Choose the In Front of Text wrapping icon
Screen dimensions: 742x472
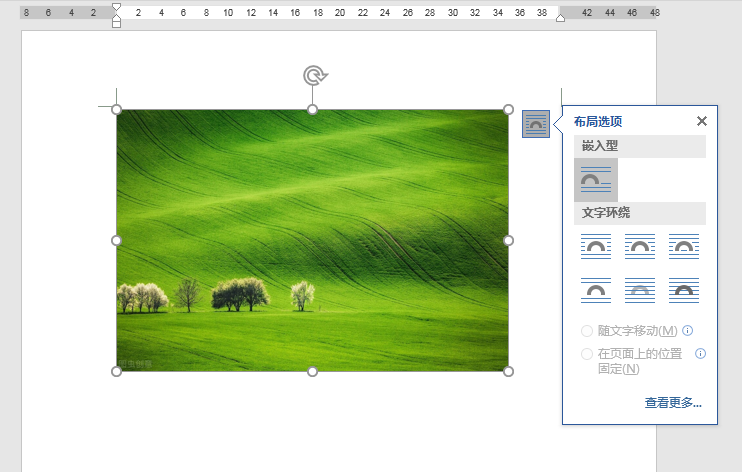tap(684, 290)
